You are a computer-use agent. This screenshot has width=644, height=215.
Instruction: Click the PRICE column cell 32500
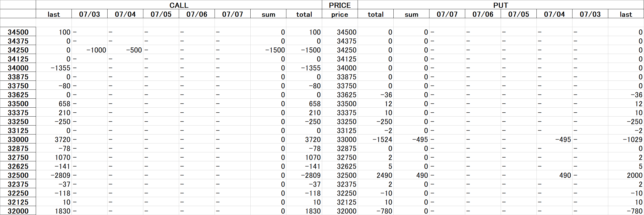coord(340,175)
